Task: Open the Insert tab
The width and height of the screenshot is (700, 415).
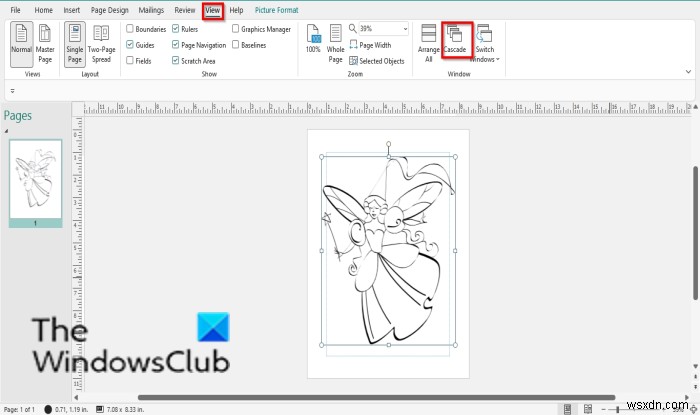Action: pyautogui.click(x=71, y=10)
